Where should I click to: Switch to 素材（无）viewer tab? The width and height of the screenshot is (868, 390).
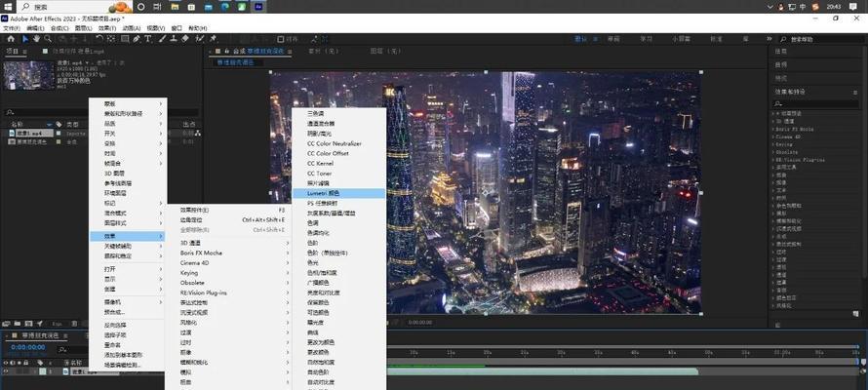[323, 51]
